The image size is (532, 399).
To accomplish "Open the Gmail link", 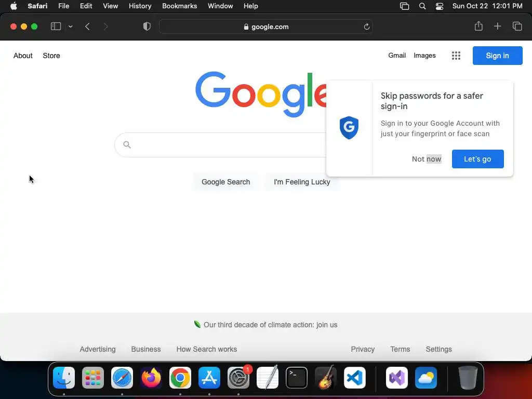I will [397, 55].
